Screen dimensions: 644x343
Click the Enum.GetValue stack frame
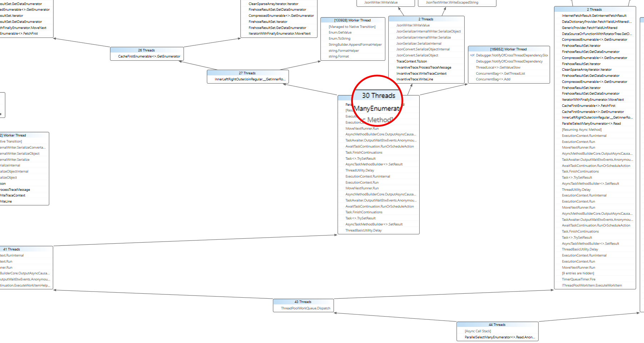[340, 33]
